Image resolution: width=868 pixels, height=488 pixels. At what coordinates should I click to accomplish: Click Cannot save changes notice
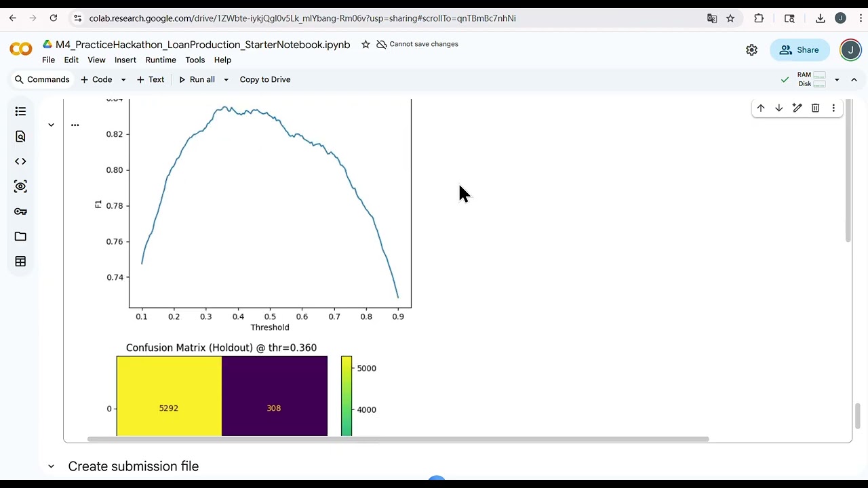coord(417,44)
